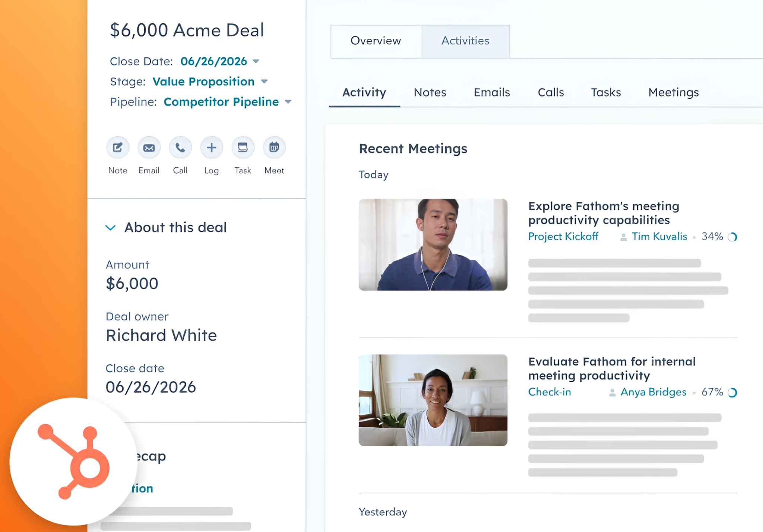Open the Tasks sub-tab
The height and width of the screenshot is (532, 763).
[x=606, y=92]
